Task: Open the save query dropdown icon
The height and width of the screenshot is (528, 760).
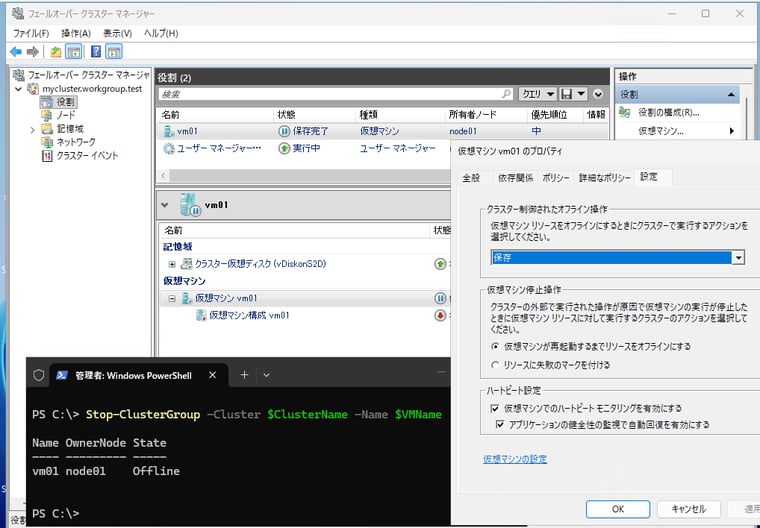Action: click(573, 94)
